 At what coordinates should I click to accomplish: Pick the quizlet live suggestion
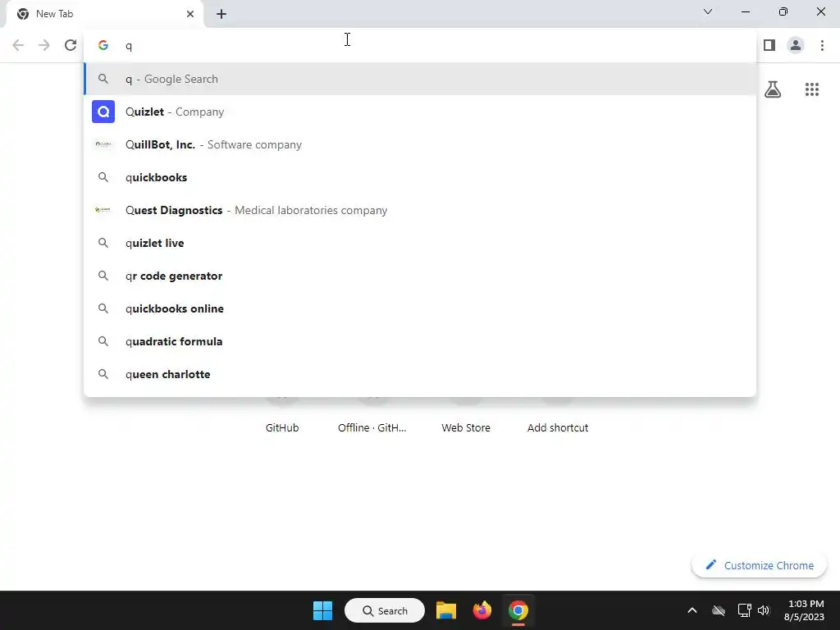pos(420,243)
